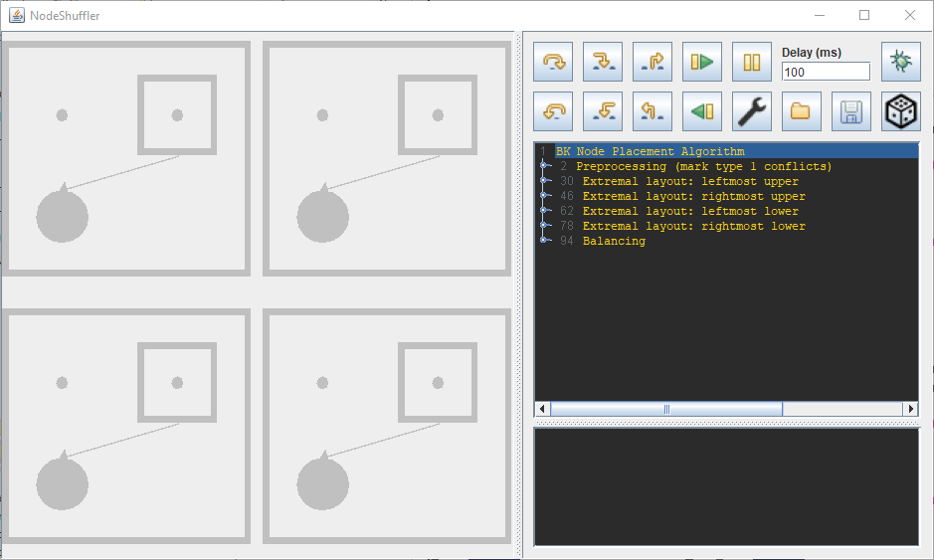Pause the algorithm animation

[x=752, y=62]
